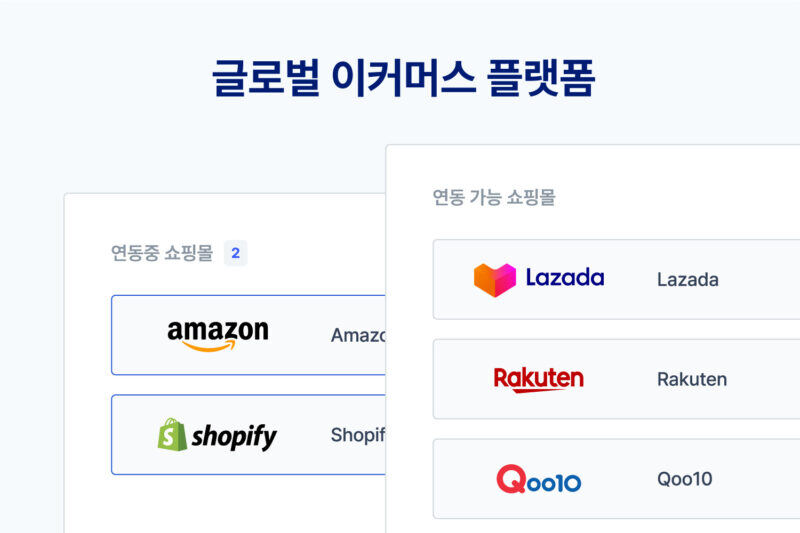Image resolution: width=800 pixels, height=533 pixels.
Task: Open the Rakuten integration row
Action: [616, 379]
